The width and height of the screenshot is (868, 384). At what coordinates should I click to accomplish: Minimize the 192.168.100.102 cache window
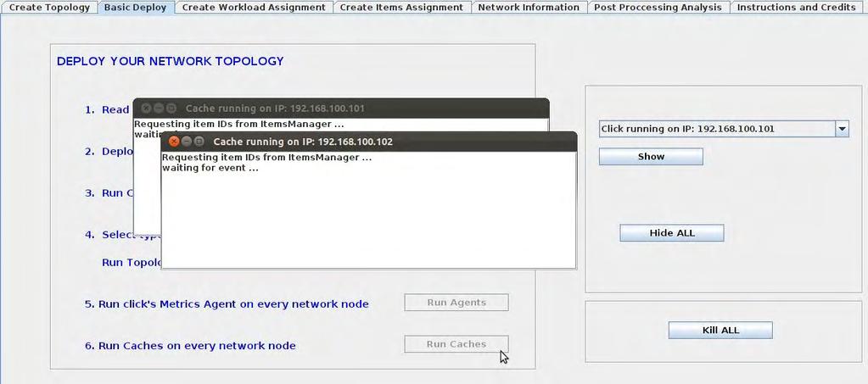click(187, 142)
